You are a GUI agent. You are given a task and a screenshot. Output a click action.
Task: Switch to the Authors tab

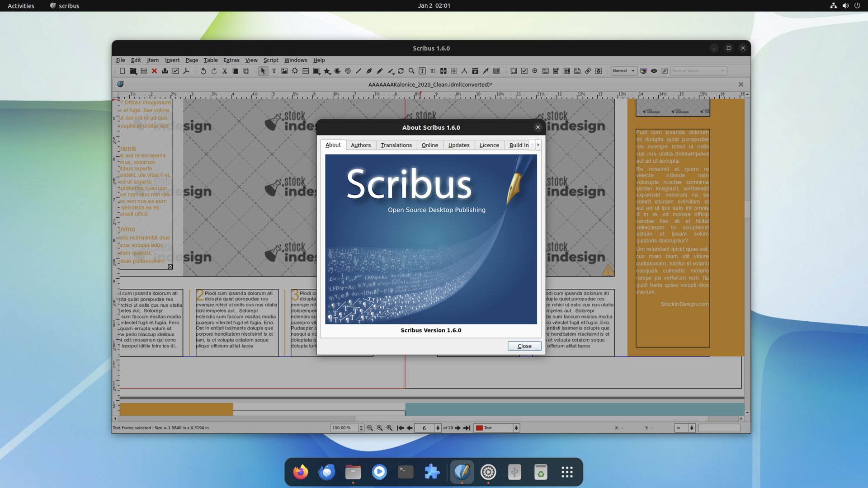point(360,145)
